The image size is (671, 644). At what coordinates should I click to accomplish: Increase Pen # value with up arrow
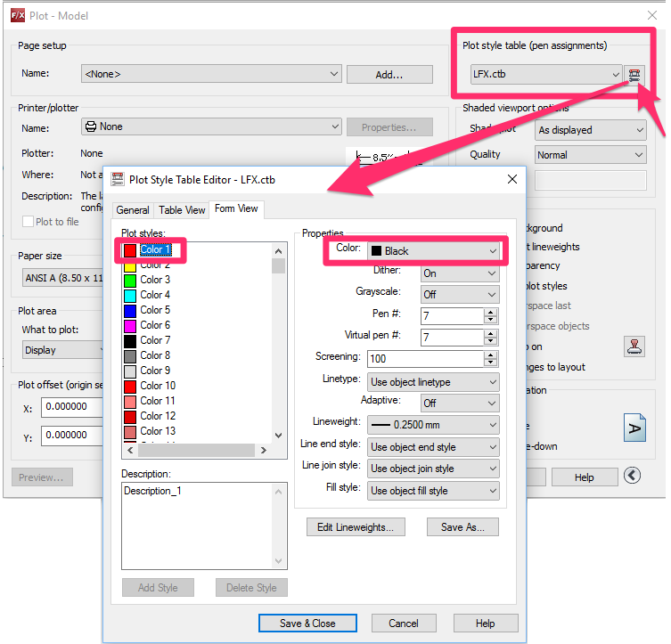click(490, 312)
